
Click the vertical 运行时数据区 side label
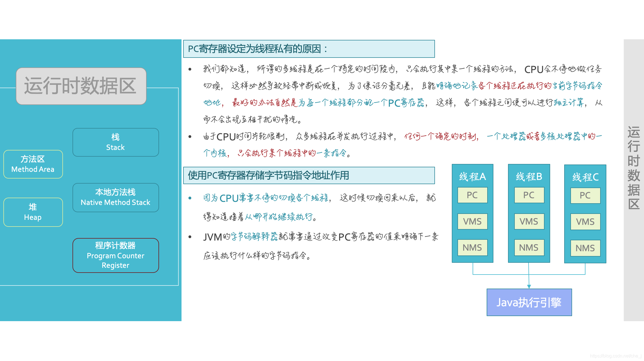click(634, 168)
